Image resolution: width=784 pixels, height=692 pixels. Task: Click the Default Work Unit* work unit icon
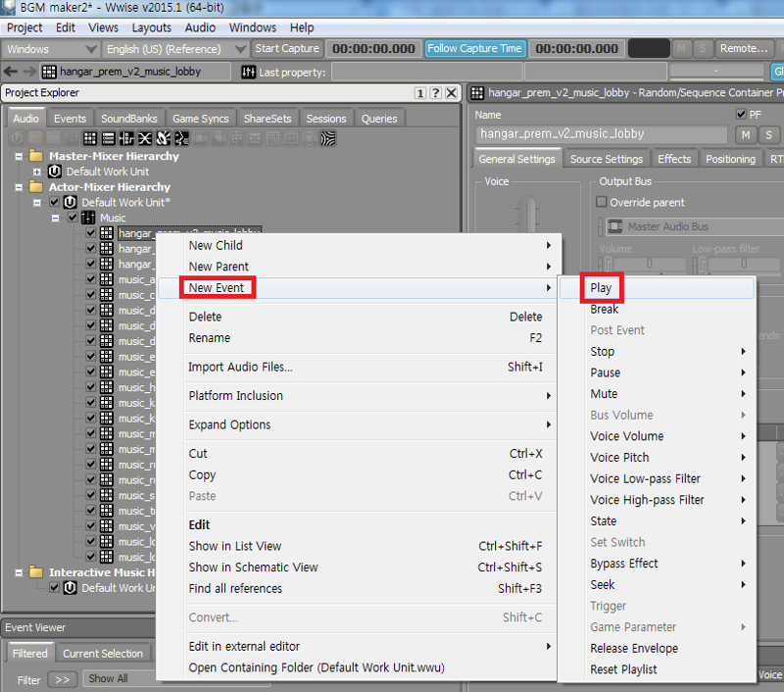[x=70, y=203]
